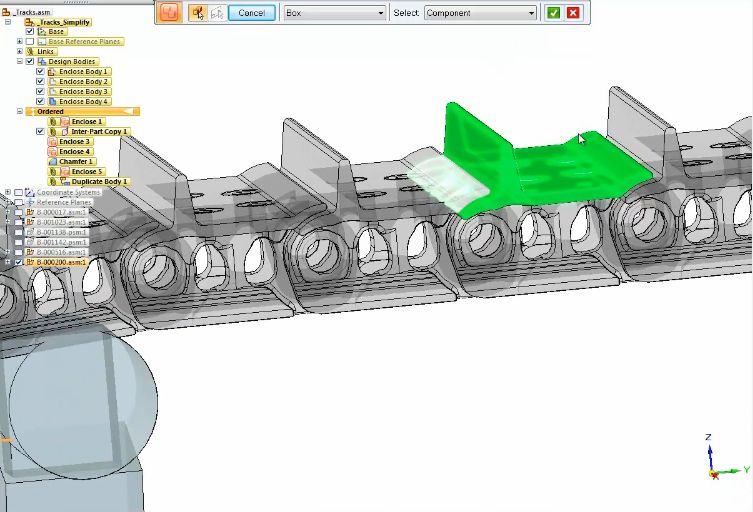The width and height of the screenshot is (753, 512).
Task: Select the Enclose Body 4 tree item
Action: point(82,102)
